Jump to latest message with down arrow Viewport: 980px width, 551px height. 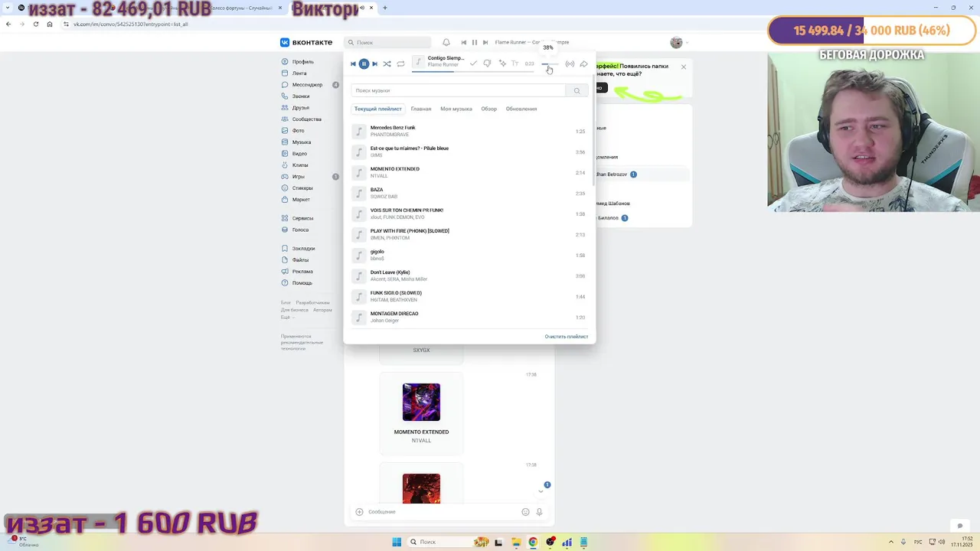point(541,491)
